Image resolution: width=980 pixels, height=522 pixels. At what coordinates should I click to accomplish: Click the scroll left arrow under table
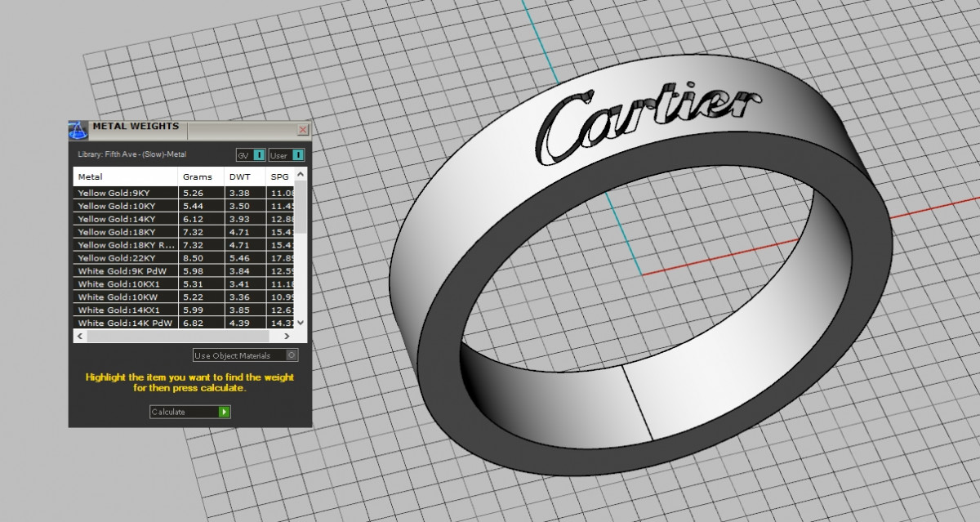pyautogui.click(x=79, y=336)
